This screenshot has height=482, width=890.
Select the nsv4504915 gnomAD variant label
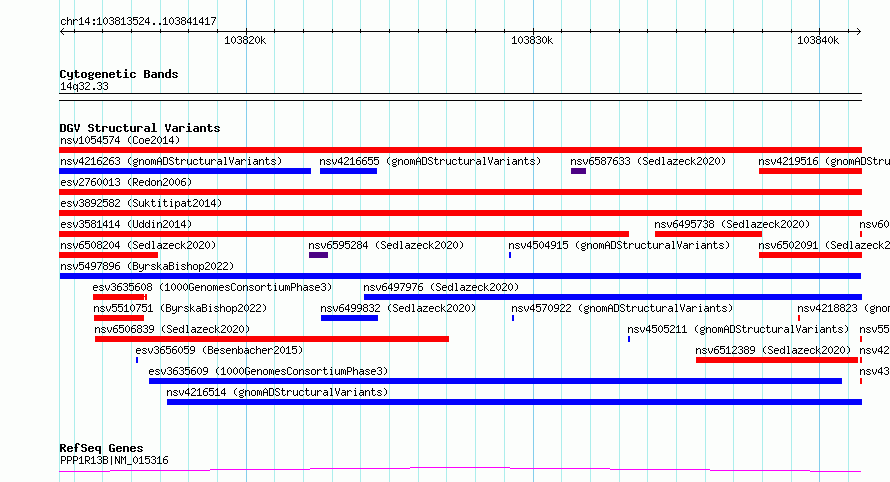(x=619, y=245)
